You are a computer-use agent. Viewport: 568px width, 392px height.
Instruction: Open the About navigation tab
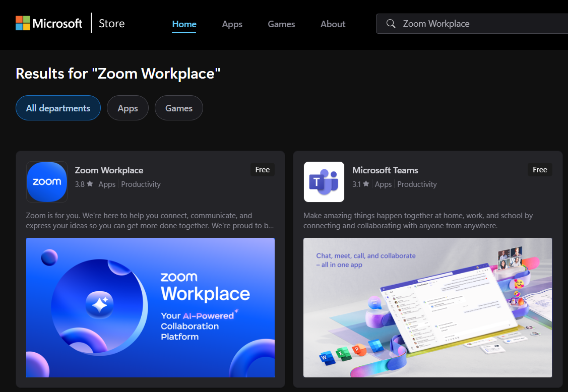[333, 24]
